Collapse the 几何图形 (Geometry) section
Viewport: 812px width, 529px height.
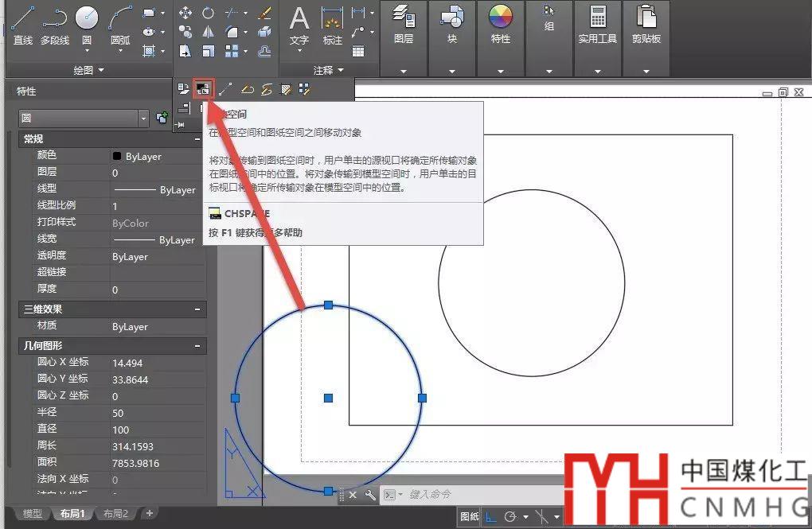pos(197,346)
